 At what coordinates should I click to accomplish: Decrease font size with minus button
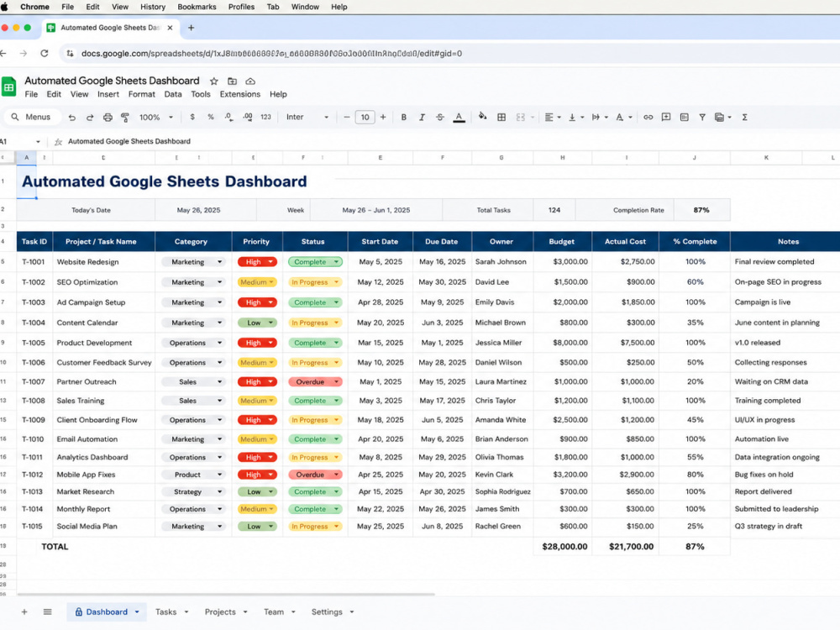(x=347, y=118)
